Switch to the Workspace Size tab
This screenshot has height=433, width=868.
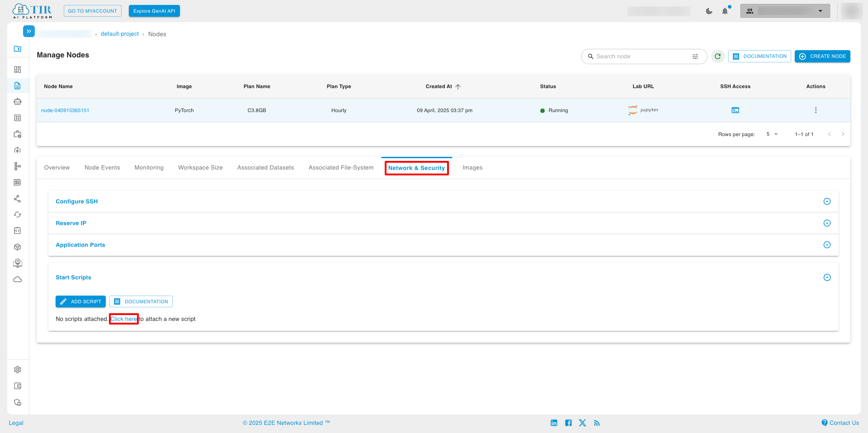click(x=200, y=168)
